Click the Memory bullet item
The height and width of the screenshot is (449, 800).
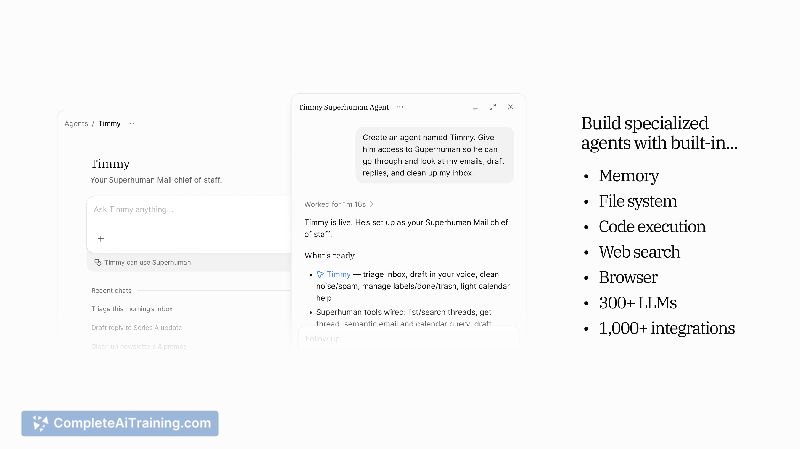pyautogui.click(x=629, y=176)
